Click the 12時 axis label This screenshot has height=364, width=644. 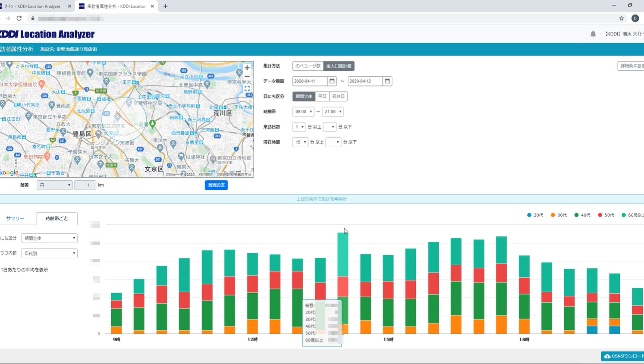pos(252,339)
